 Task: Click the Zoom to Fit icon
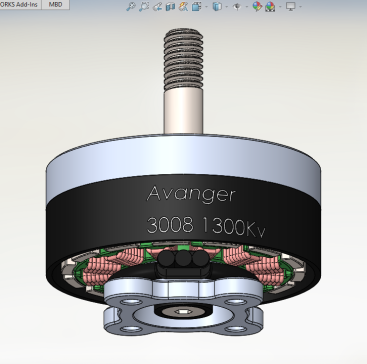coord(131,6)
